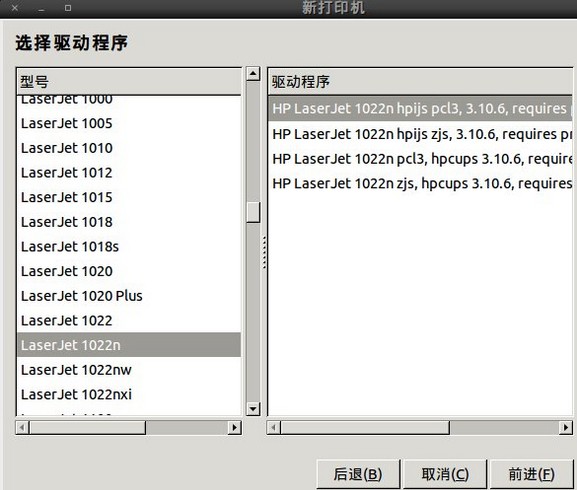This screenshot has height=490, width=577.
Task: Click model list scroll right arrow
Action: click(234, 427)
